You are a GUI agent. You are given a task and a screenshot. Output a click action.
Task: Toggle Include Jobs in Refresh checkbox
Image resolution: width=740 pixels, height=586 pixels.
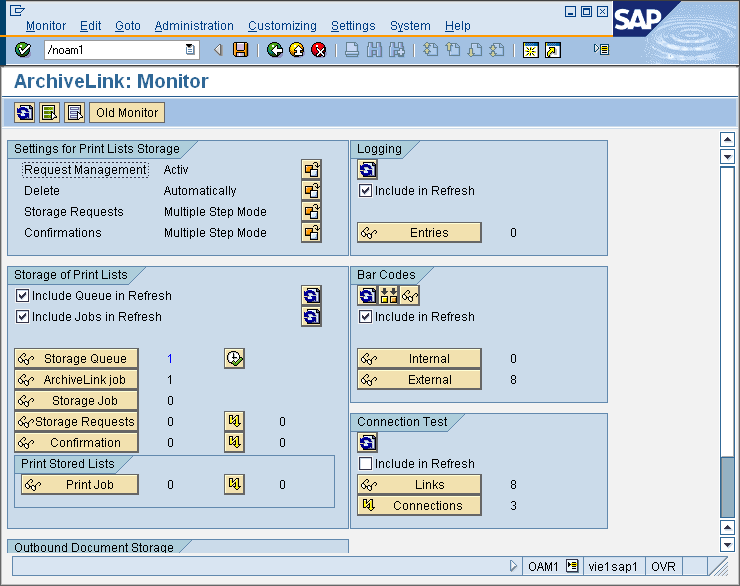(23, 317)
